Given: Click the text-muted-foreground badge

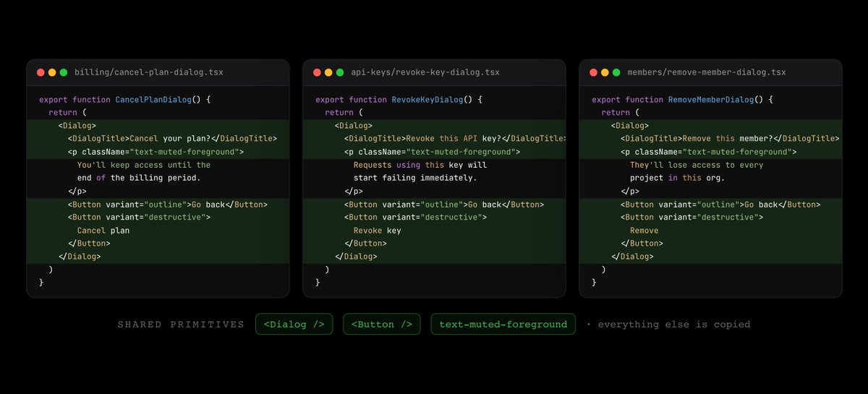Looking at the screenshot, I should [x=503, y=325].
